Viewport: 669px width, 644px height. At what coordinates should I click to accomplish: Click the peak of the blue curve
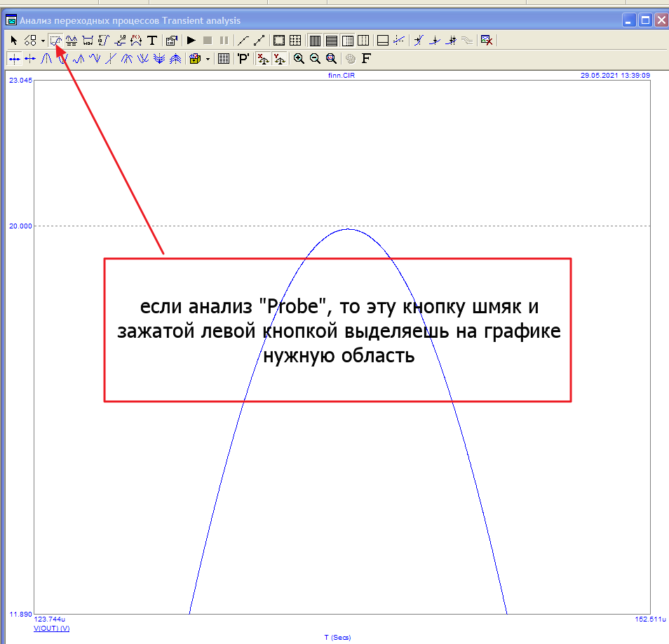tap(348, 229)
